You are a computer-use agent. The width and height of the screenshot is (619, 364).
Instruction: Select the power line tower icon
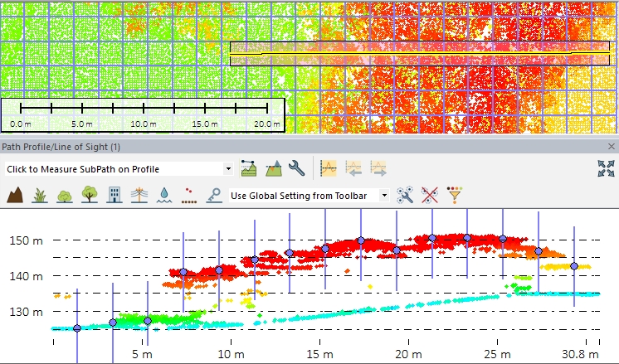click(x=139, y=196)
